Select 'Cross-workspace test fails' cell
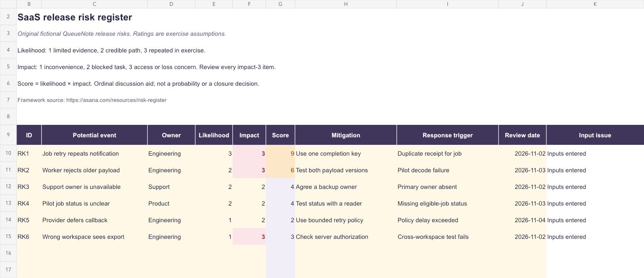 tap(447, 237)
